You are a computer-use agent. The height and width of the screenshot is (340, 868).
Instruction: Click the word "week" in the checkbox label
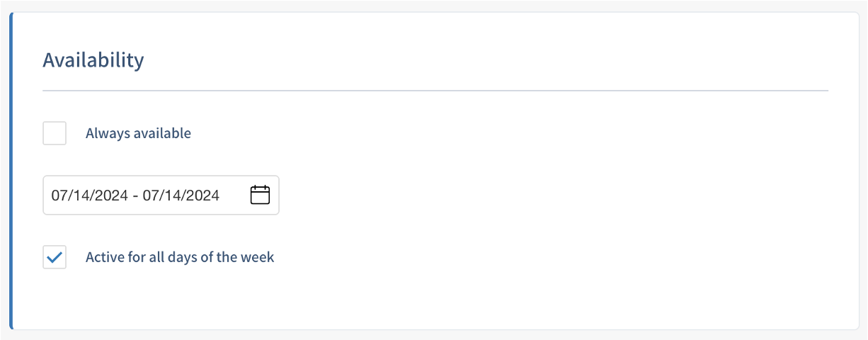click(x=258, y=257)
